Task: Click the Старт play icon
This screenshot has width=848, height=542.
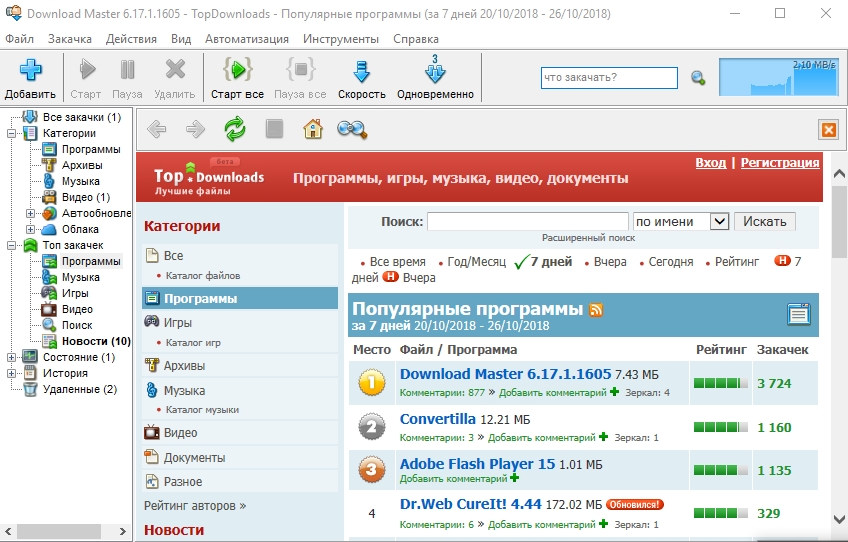Action: 87,69
